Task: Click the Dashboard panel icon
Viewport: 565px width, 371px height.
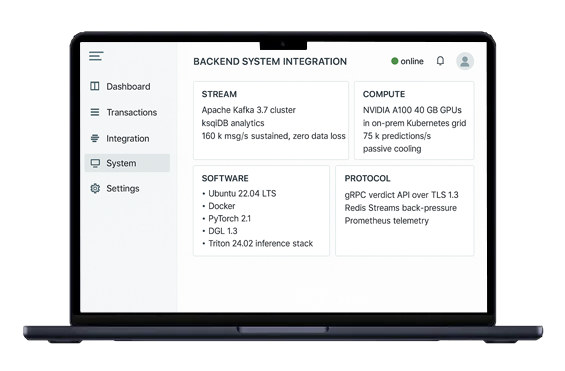Action: tap(95, 86)
